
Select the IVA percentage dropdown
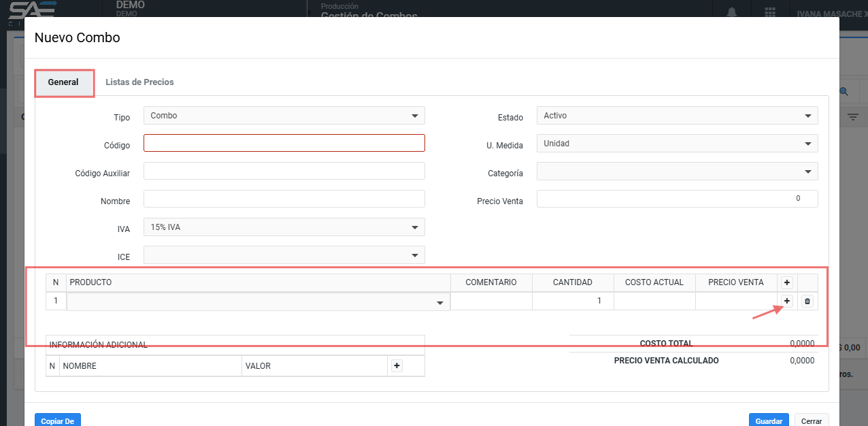pyautogui.click(x=284, y=227)
